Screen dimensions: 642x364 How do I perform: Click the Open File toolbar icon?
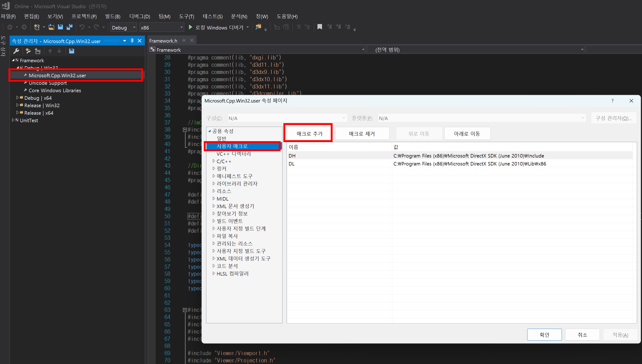[51, 27]
